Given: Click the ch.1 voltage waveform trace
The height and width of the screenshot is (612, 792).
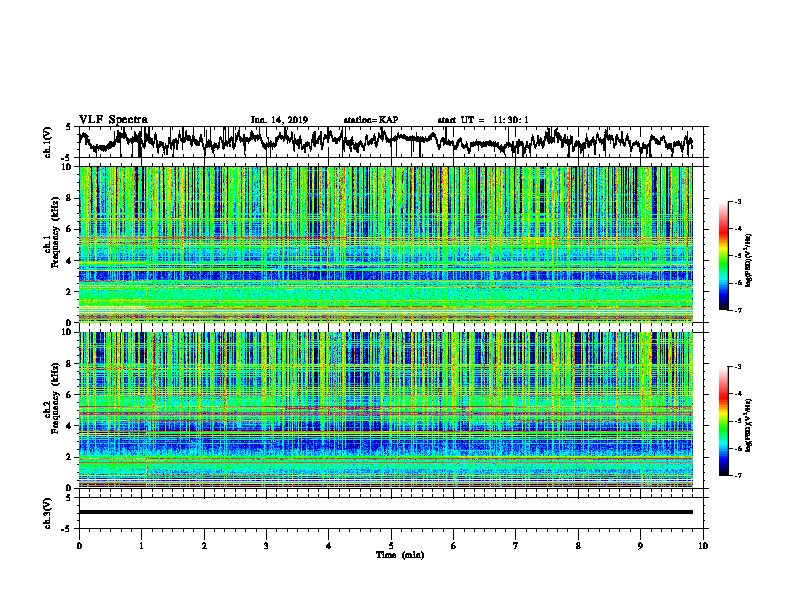Looking at the screenshot, I should pos(385,142).
